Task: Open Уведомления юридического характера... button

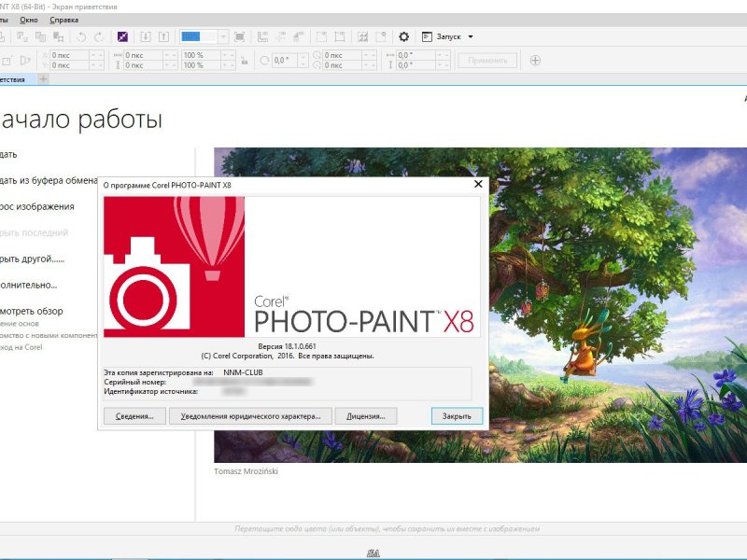Action: coord(250,416)
